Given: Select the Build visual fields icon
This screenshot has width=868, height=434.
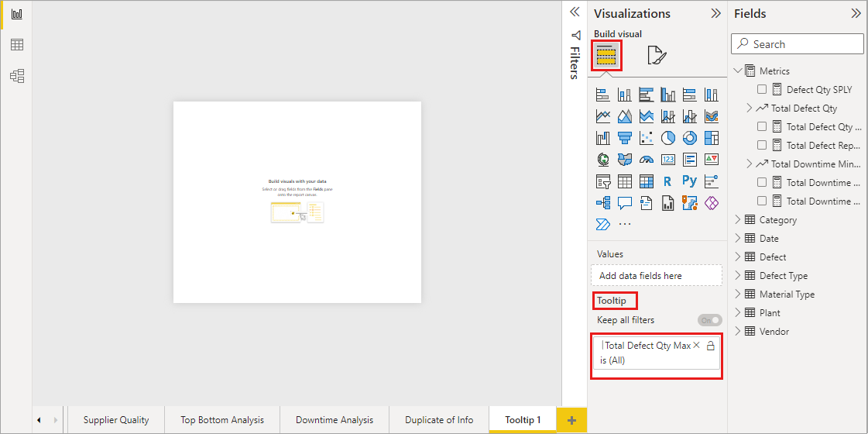Looking at the screenshot, I should click(x=607, y=56).
